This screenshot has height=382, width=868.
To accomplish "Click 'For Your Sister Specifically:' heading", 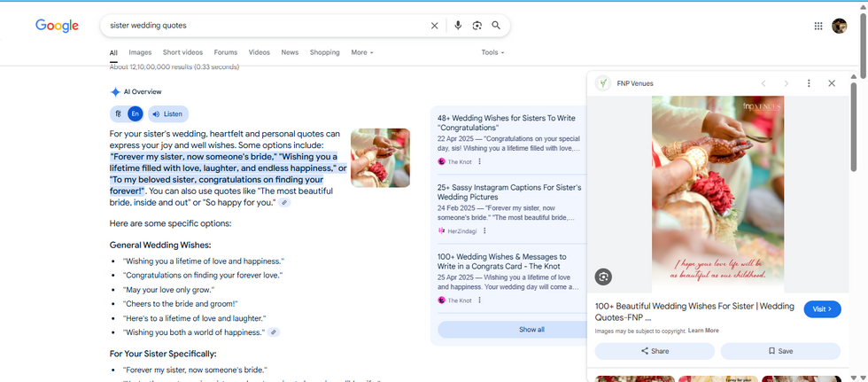I will coord(163,354).
